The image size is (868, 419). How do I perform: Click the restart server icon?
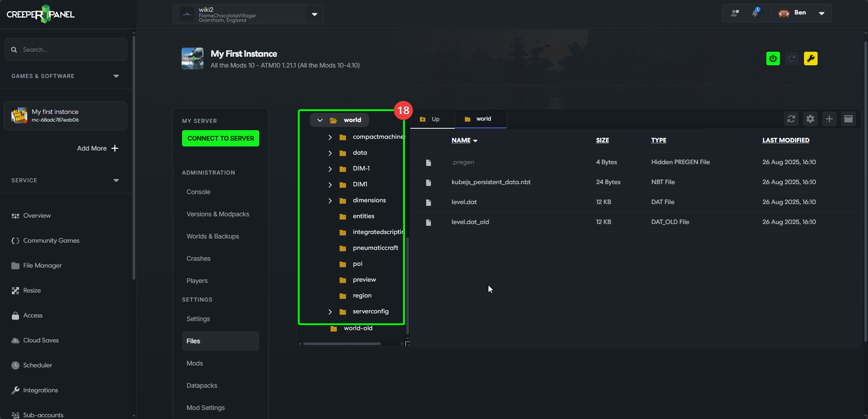coord(792,58)
